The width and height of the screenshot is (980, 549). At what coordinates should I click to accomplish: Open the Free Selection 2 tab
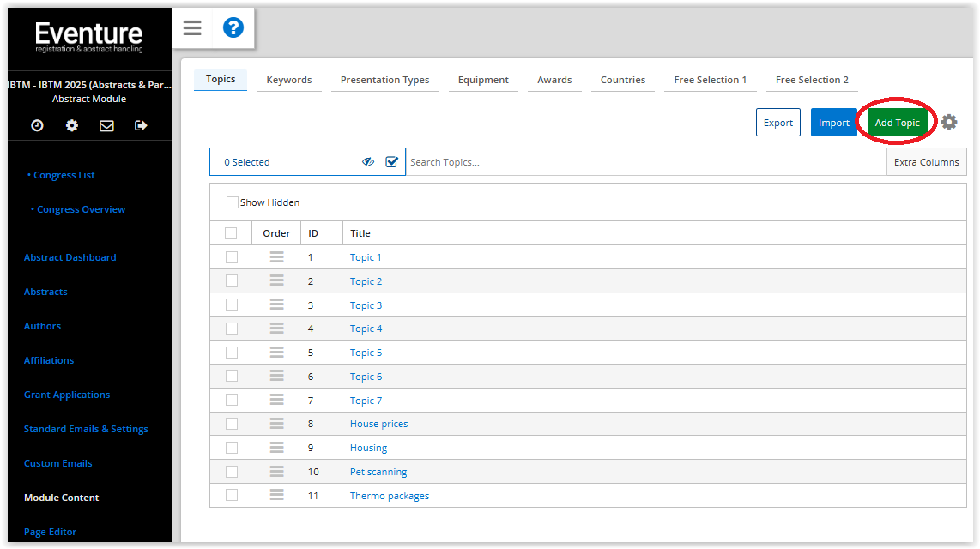pos(812,80)
